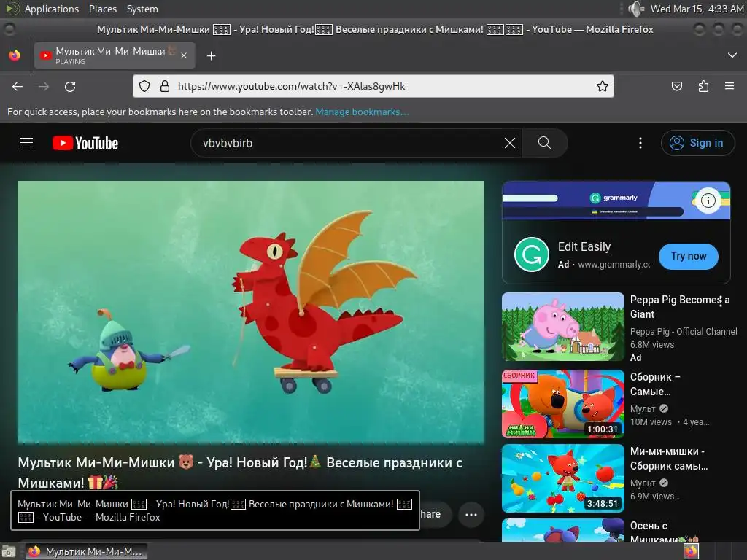Open the Manage bookmarks link
The height and width of the screenshot is (560, 747).
pyautogui.click(x=362, y=112)
